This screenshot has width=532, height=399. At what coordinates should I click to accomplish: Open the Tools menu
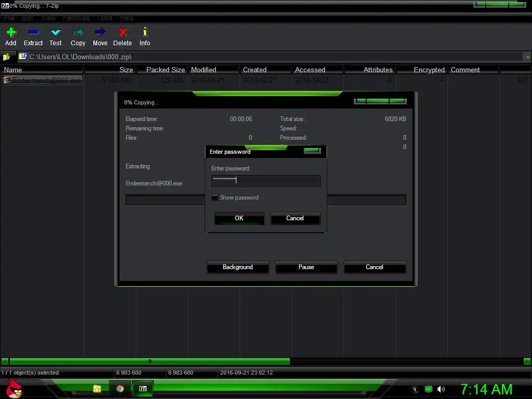coord(105,18)
